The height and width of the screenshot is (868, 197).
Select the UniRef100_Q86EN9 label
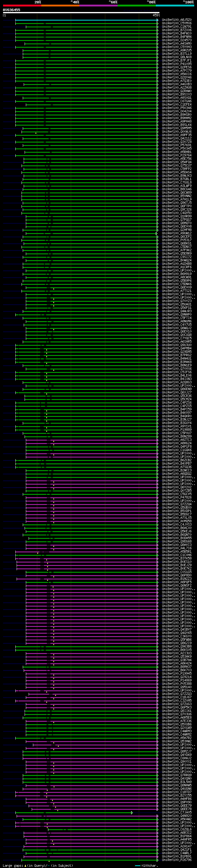click(x=176, y=389)
